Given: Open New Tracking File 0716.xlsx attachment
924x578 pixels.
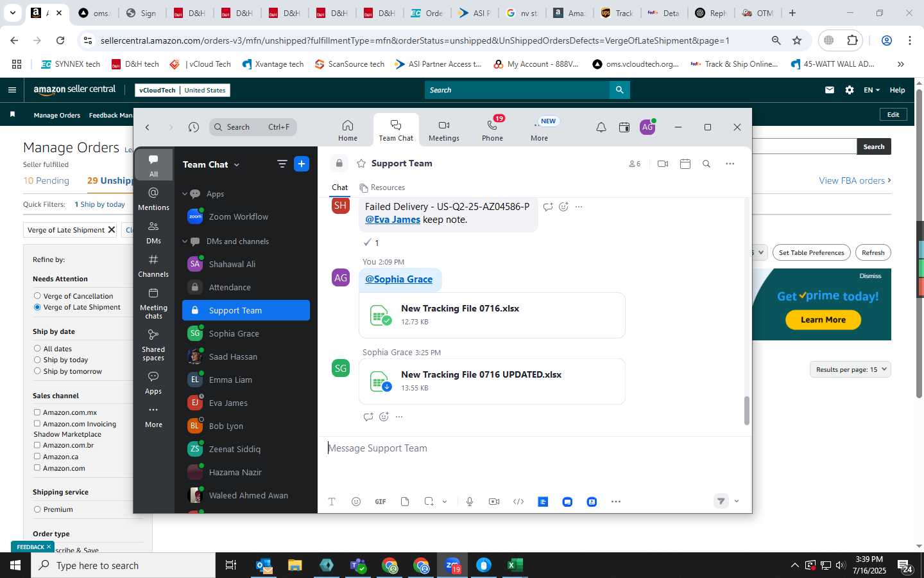Looking at the screenshot, I should [x=492, y=315].
